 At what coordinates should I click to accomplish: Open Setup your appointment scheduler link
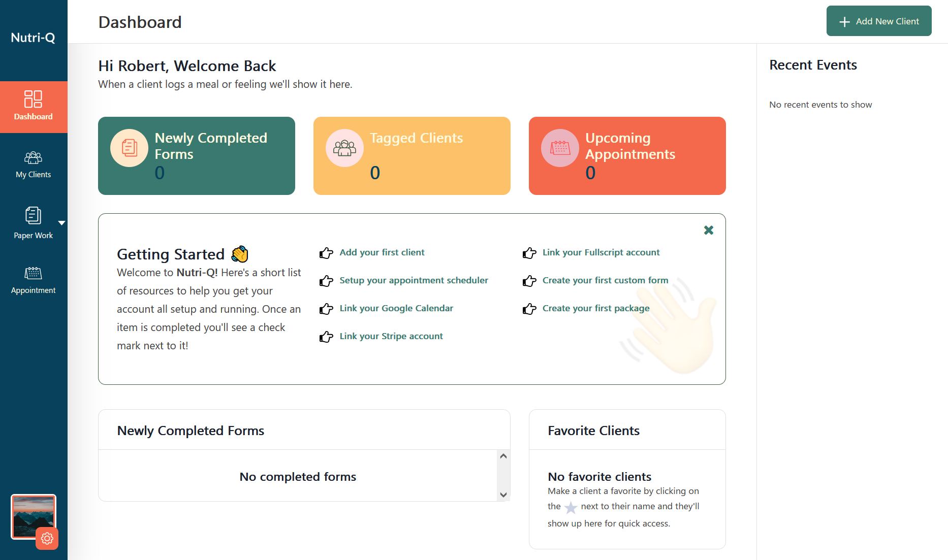click(414, 280)
